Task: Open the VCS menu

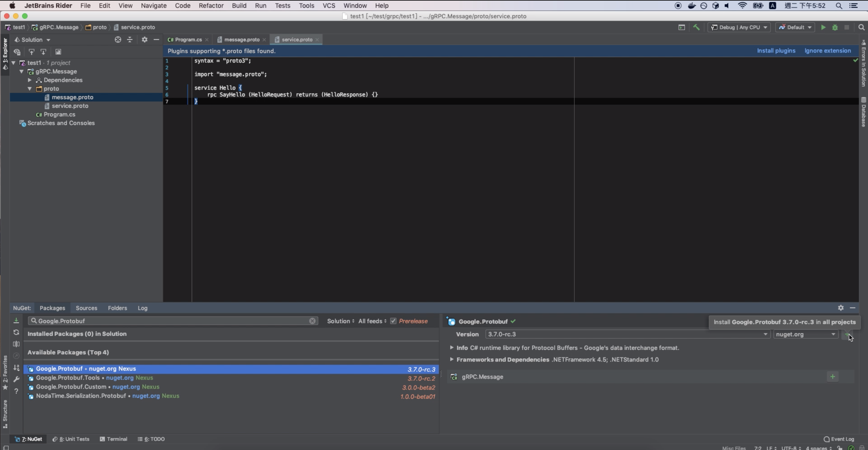Action: tap(329, 6)
